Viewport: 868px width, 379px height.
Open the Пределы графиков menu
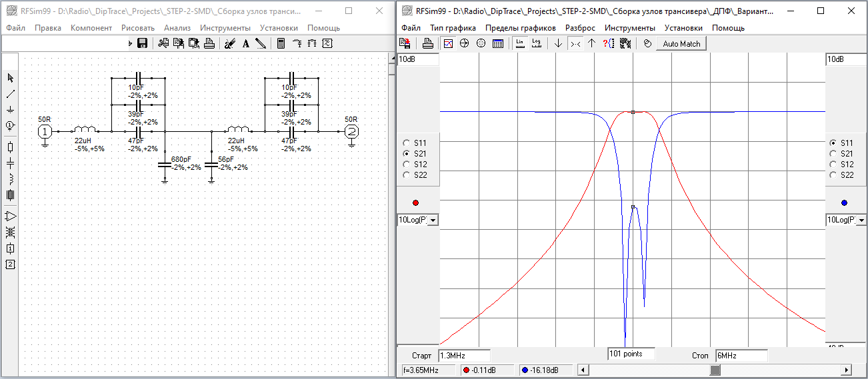[520, 28]
